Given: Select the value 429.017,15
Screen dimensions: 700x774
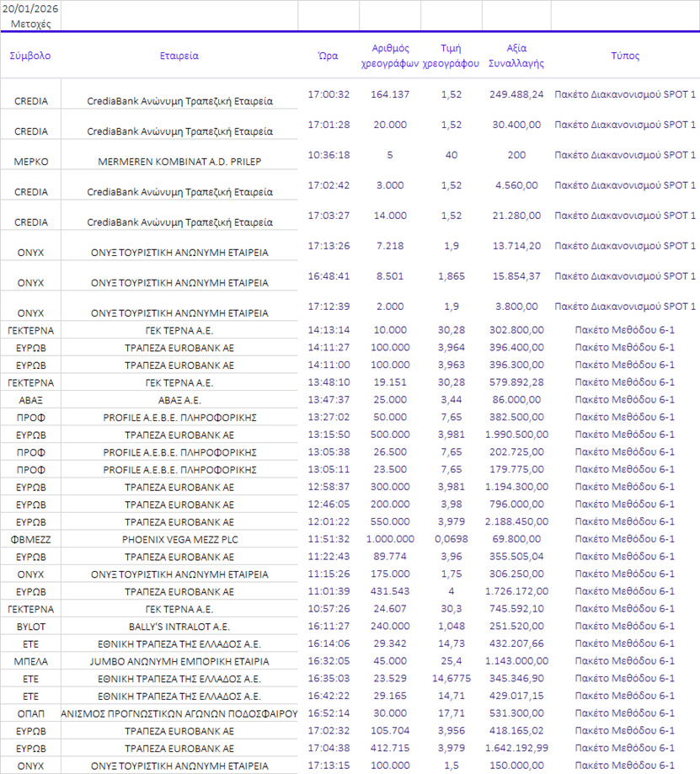Looking at the screenshot, I should coord(516,696).
